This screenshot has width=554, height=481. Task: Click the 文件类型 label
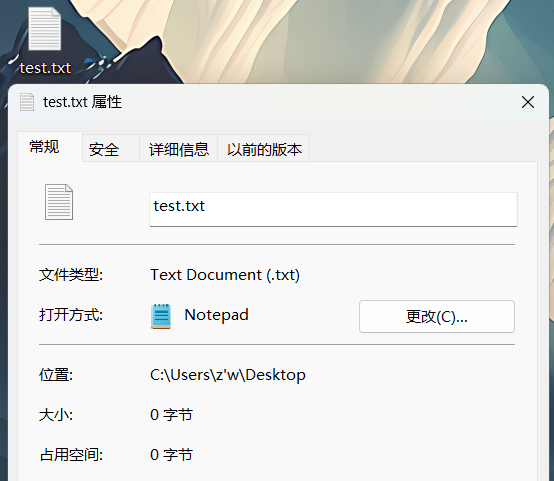71,275
